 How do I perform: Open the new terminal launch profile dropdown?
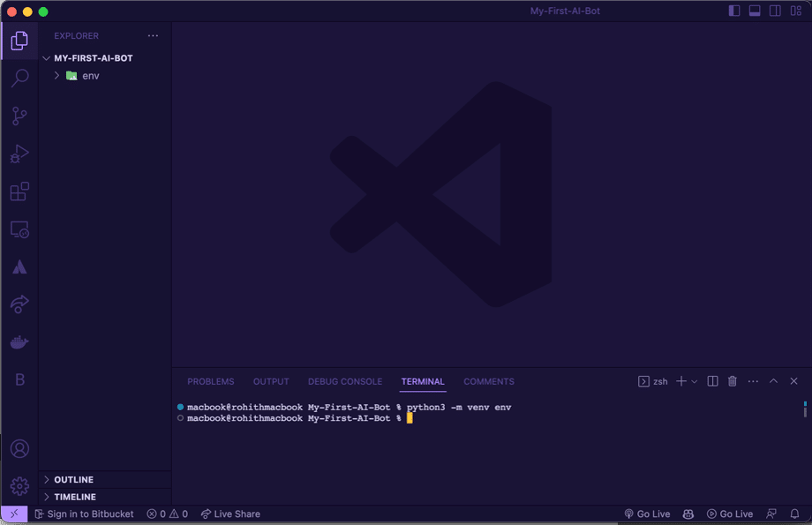[x=695, y=381]
